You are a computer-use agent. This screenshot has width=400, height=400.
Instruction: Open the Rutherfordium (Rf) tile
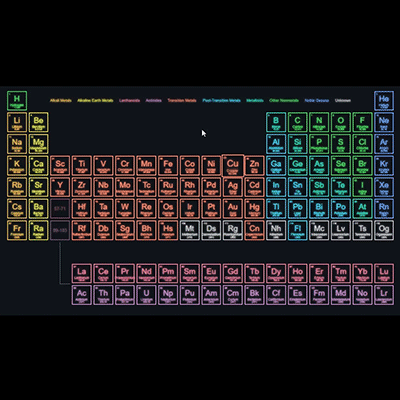(82, 230)
